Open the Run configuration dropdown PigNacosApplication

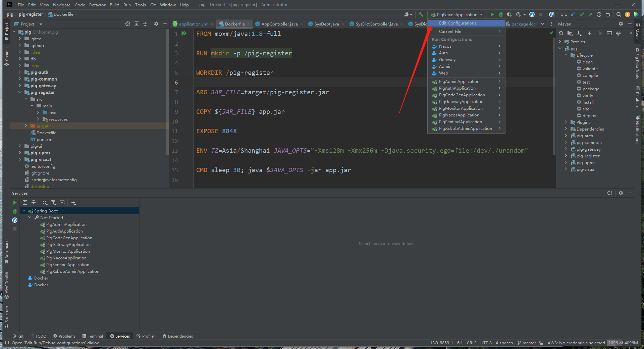(457, 14)
